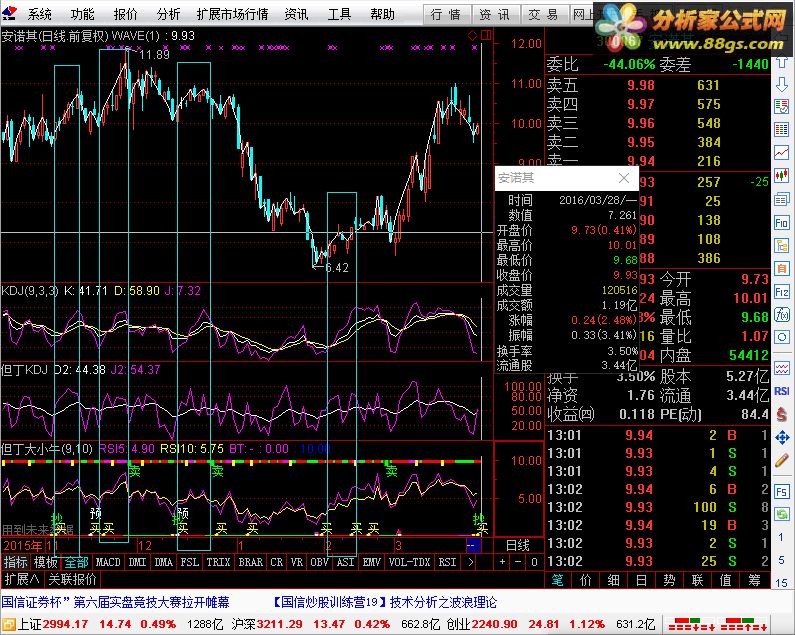
Task: Click the down arrow icon in right toolbar
Action: click(781, 85)
